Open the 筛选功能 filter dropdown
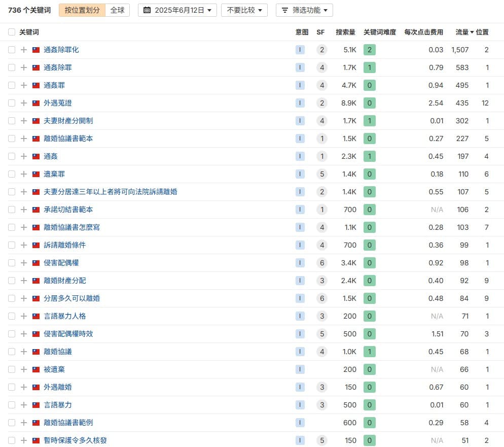 304,10
